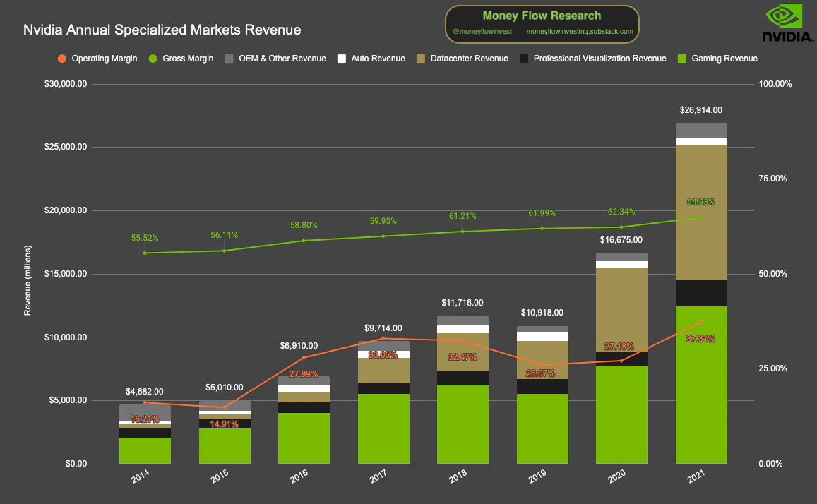Click the 37.31% operating margin label

700,339
